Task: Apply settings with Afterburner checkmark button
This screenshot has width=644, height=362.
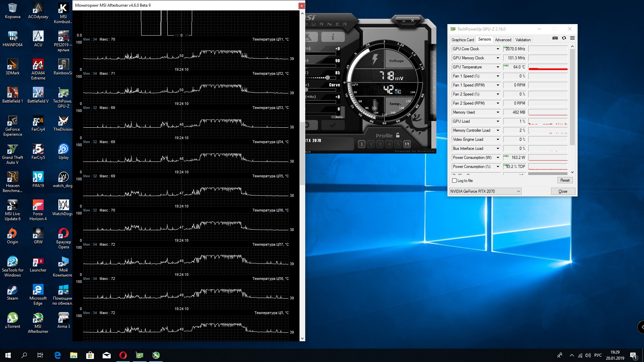Action: tap(333, 125)
